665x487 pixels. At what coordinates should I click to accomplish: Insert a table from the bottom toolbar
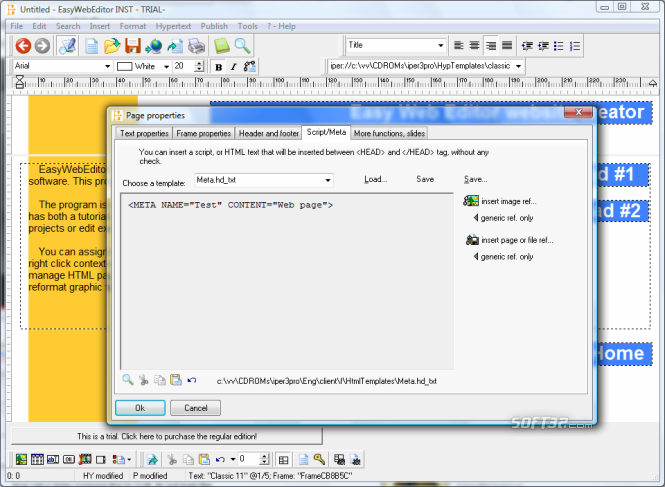coord(37,459)
